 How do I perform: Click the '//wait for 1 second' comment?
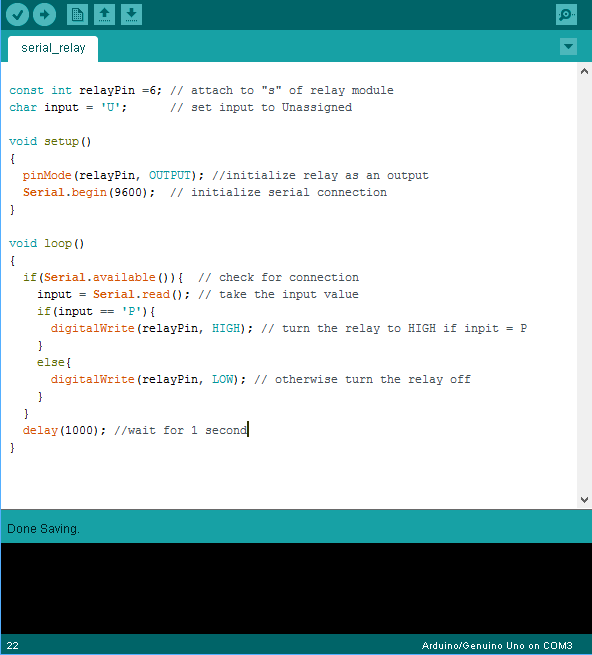(x=180, y=430)
